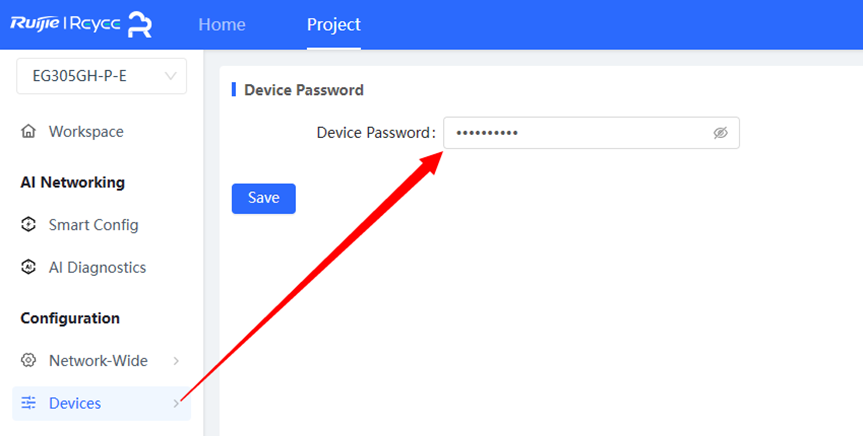Toggle password visibility eye icon
The width and height of the screenshot is (863, 436).
point(720,133)
